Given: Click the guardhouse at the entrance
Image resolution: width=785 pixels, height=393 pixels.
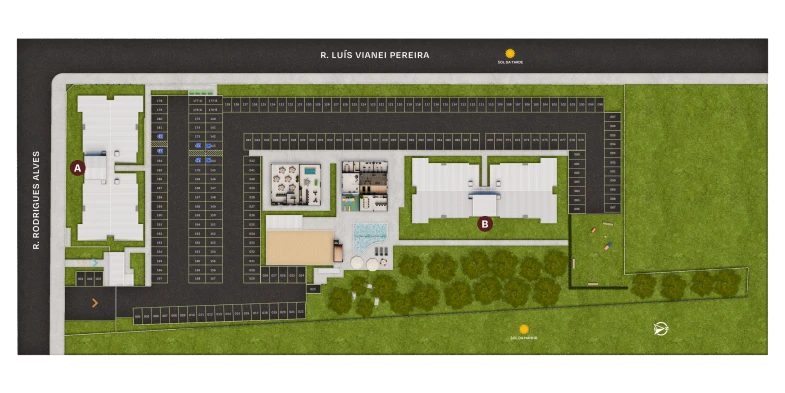Looking at the screenshot, I should (x=118, y=269).
